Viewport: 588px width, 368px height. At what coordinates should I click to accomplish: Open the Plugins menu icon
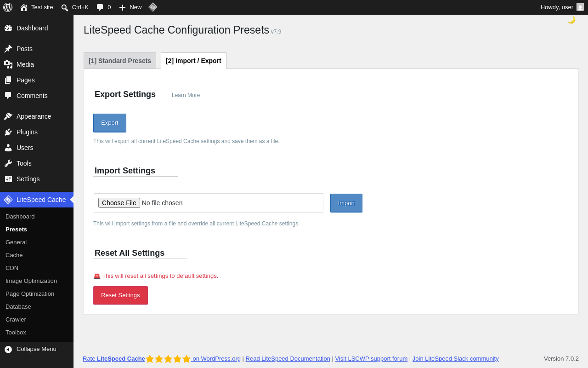click(x=8, y=132)
